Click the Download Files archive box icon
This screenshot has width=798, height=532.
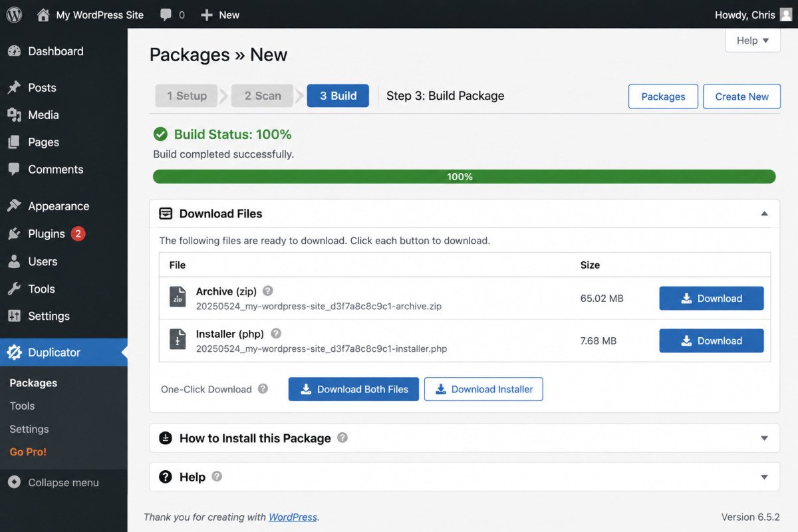(x=166, y=213)
